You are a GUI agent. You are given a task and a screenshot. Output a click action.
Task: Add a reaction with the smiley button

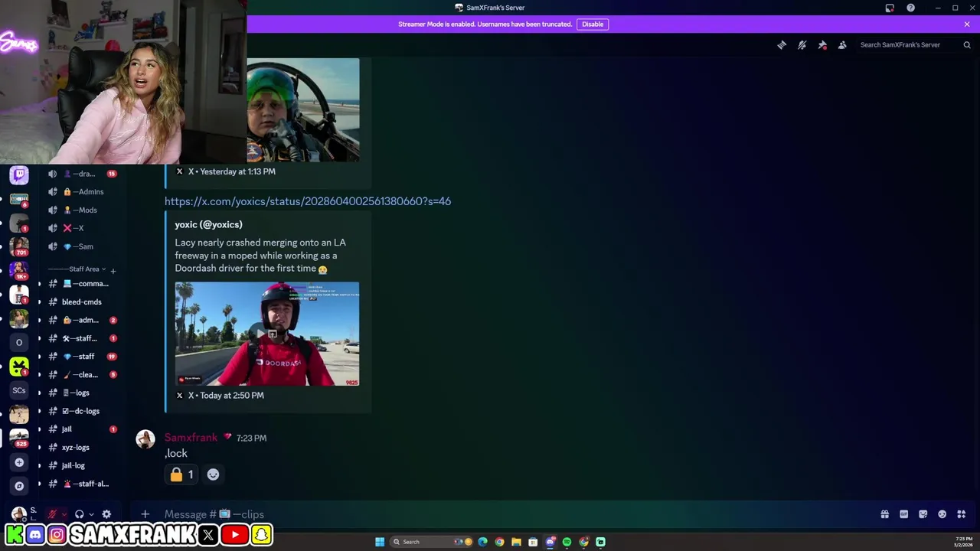pos(213,474)
